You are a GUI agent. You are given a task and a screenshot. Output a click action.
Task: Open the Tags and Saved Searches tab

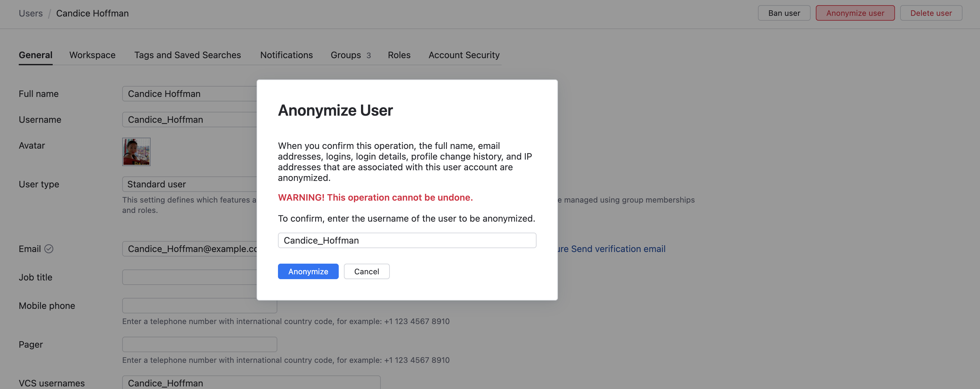tap(187, 55)
